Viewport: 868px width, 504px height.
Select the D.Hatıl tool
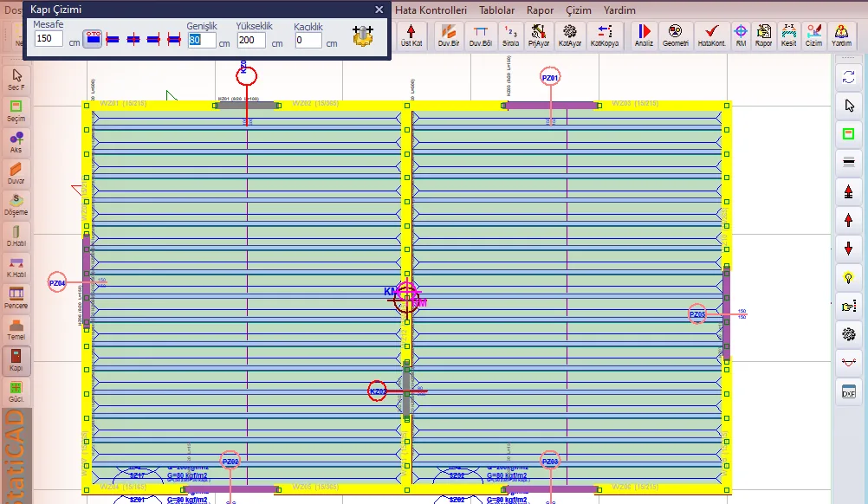[x=16, y=236]
